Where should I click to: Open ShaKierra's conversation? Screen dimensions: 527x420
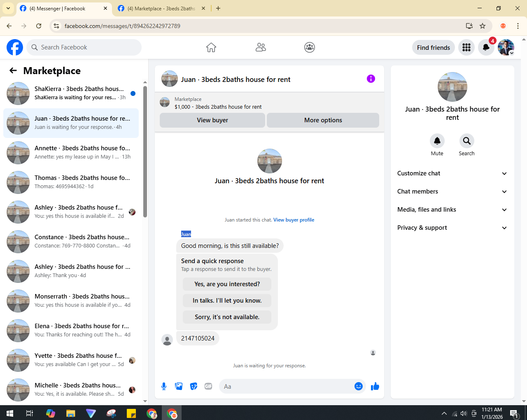coord(71,93)
